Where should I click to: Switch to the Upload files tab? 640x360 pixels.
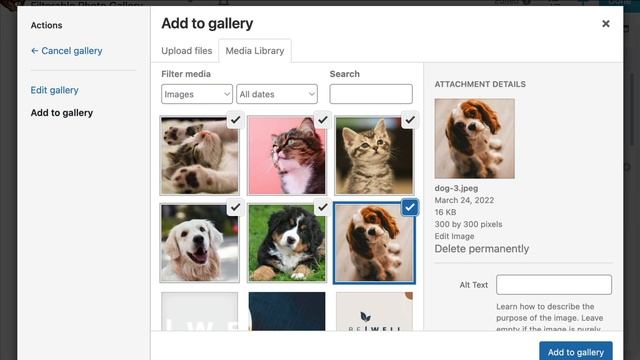187,51
